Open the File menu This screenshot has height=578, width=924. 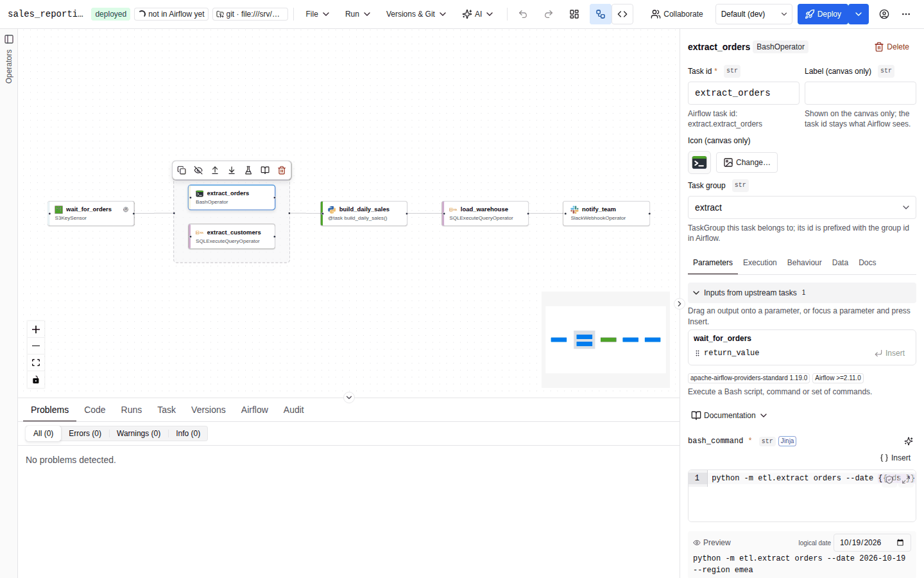[x=318, y=14]
